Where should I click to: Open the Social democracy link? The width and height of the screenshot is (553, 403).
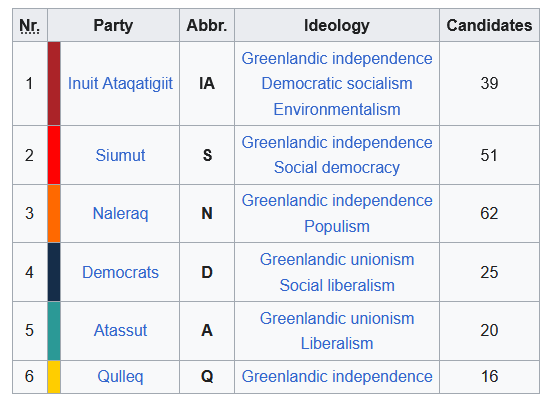337,167
